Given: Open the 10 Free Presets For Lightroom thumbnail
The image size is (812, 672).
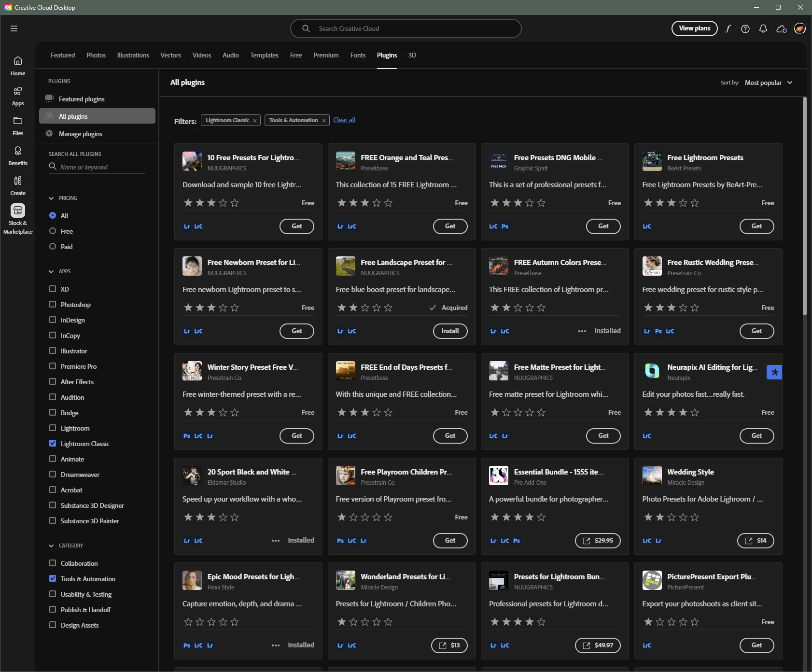Looking at the screenshot, I should (192, 161).
